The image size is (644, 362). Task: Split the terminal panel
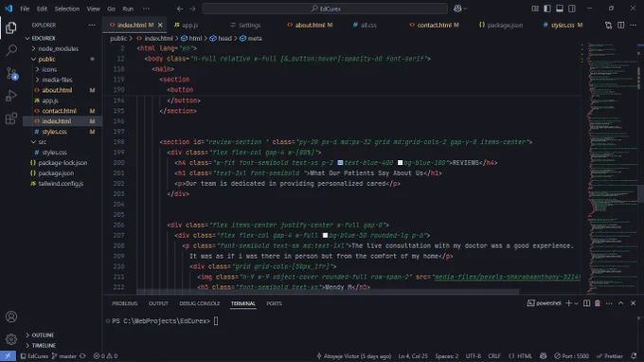tap(586, 303)
